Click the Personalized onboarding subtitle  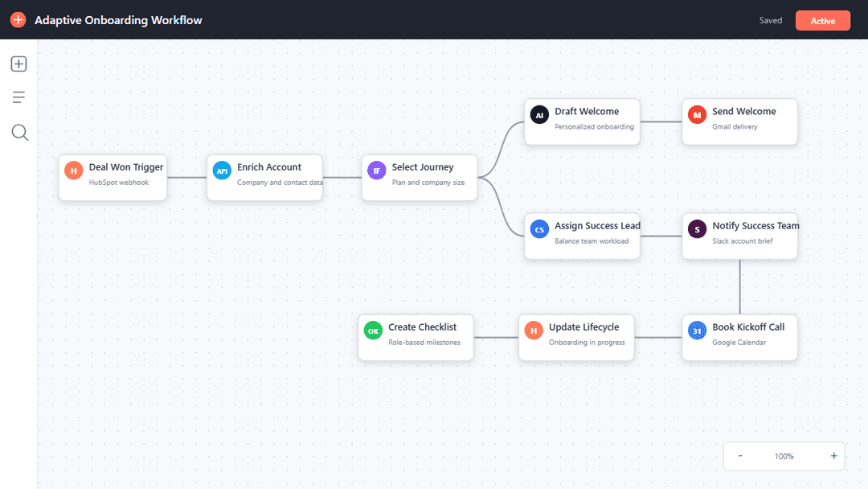[x=594, y=127]
